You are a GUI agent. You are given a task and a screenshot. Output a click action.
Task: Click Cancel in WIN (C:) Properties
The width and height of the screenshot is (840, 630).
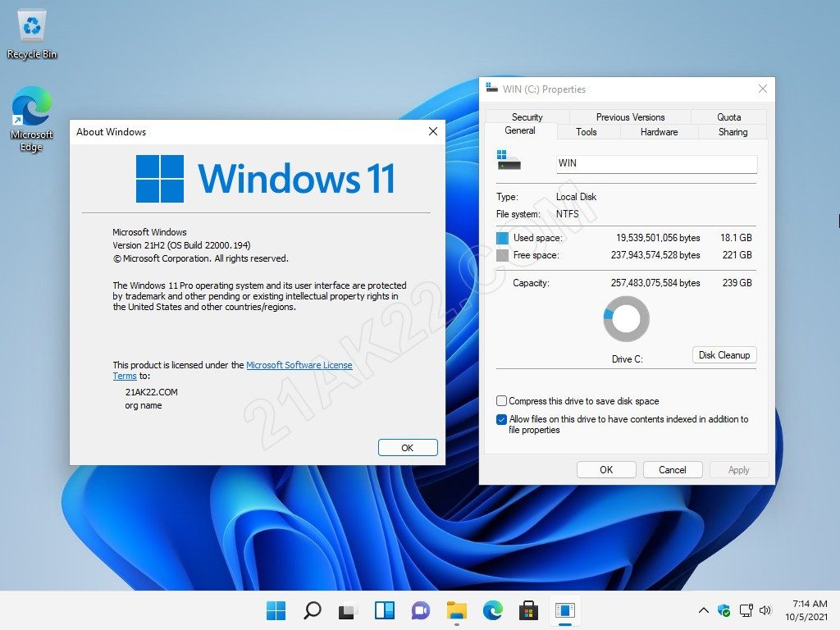pyautogui.click(x=673, y=470)
